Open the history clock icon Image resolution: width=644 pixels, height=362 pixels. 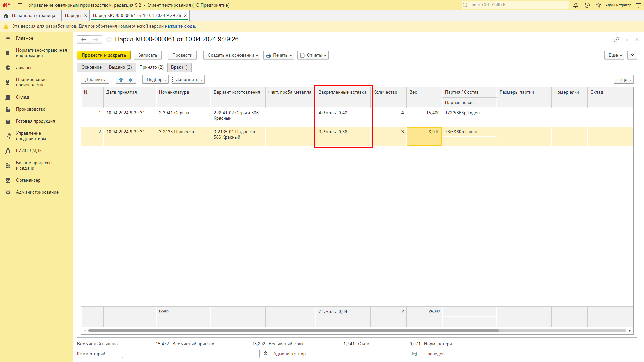click(x=587, y=5)
